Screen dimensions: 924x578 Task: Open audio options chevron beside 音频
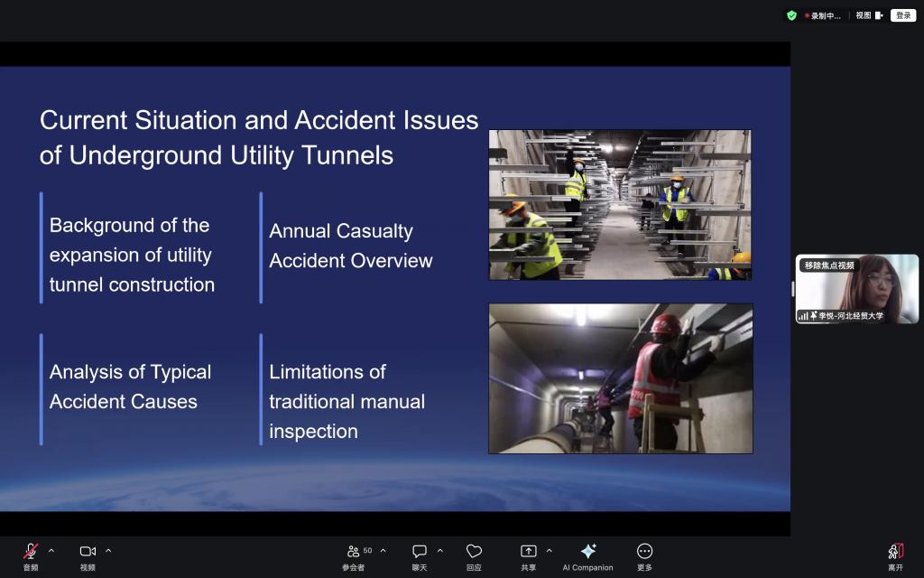point(51,550)
